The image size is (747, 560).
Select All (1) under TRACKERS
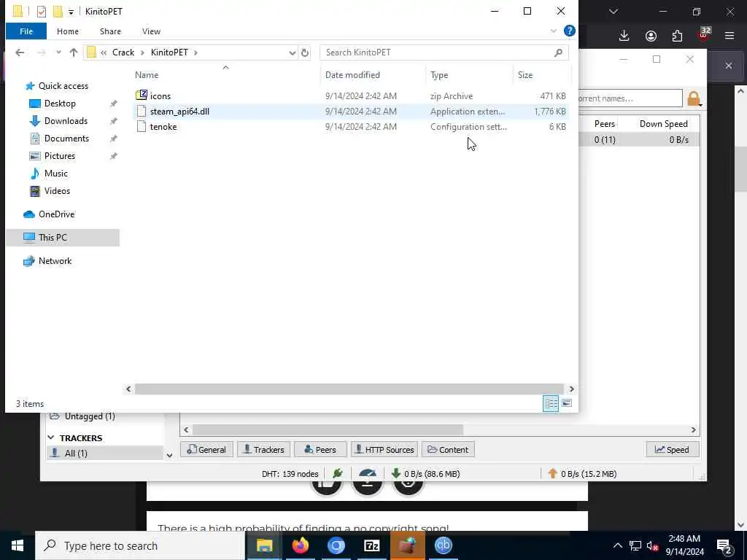click(104, 454)
